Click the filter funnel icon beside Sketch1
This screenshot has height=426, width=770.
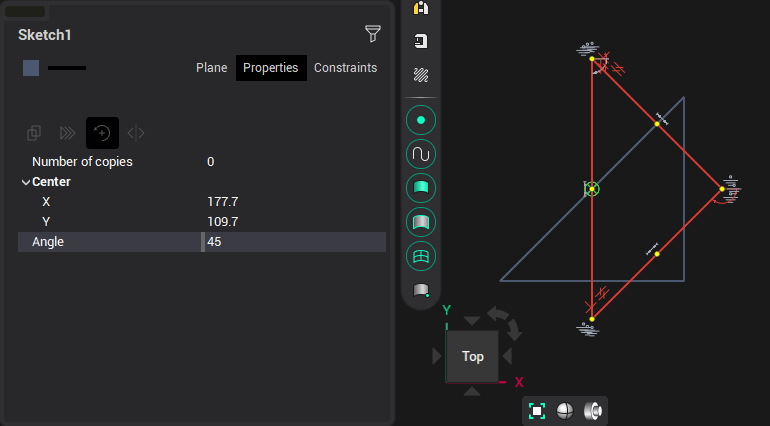pyautogui.click(x=373, y=34)
